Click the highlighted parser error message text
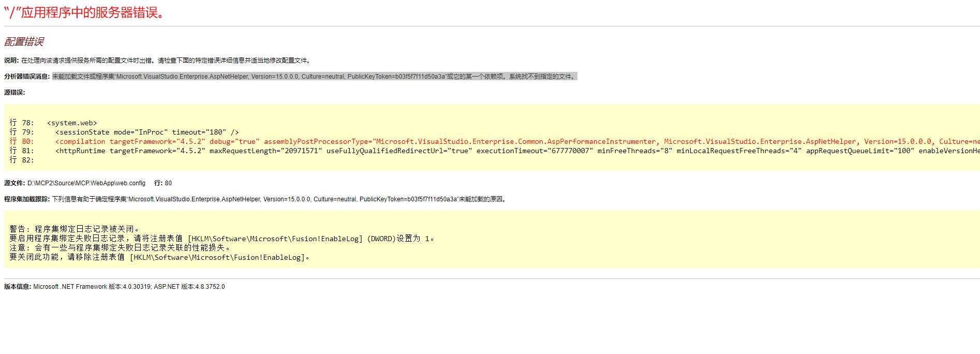Viewport: 980px width, 354px height. point(315,77)
